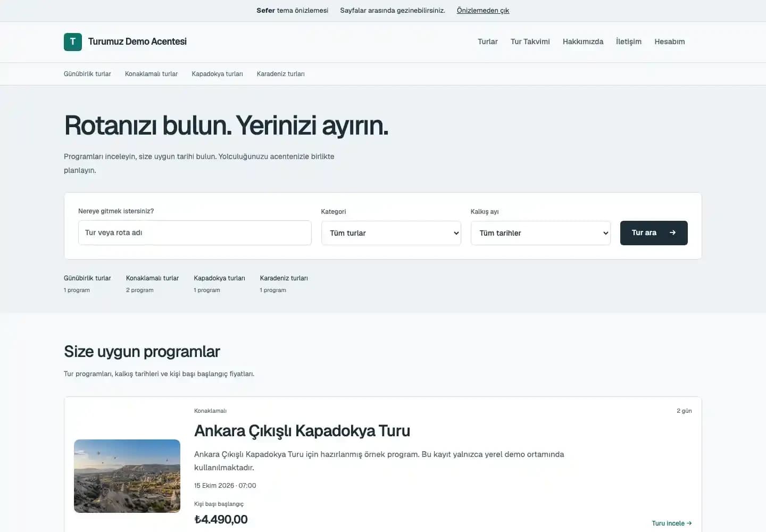
Task: Select Kapadokya turları in the sub-navigation bar
Action: tap(217, 74)
